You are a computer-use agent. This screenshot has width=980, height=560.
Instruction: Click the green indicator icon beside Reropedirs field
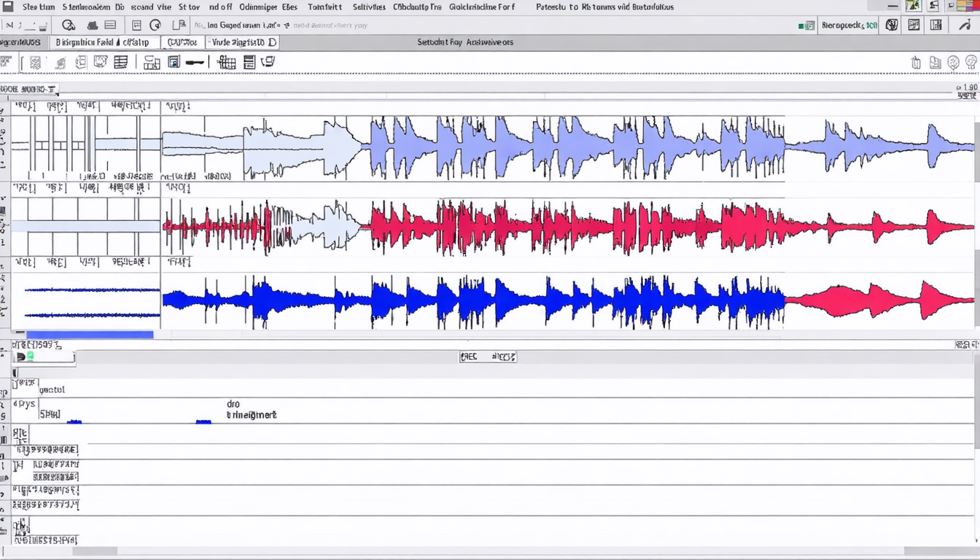tap(806, 26)
